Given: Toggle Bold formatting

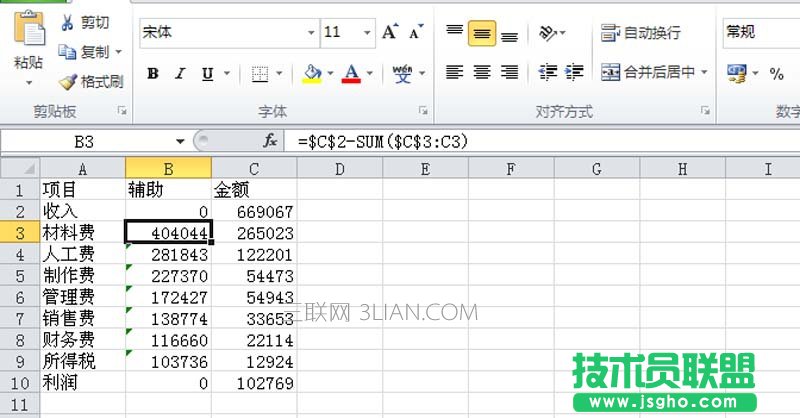Looking at the screenshot, I should [x=153, y=73].
